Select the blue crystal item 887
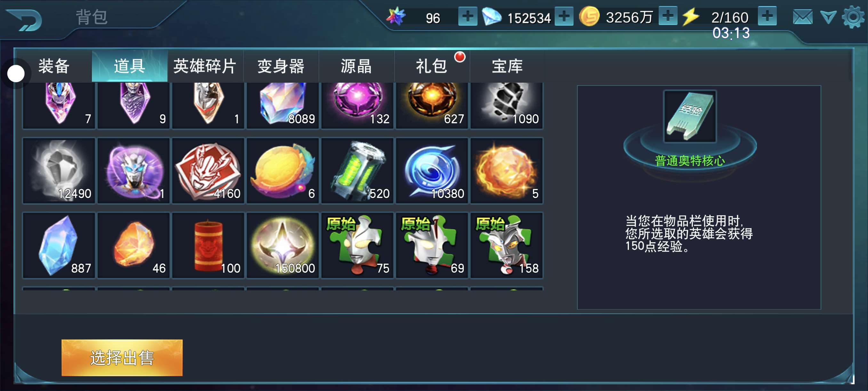 pyautogui.click(x=59, y=245)
